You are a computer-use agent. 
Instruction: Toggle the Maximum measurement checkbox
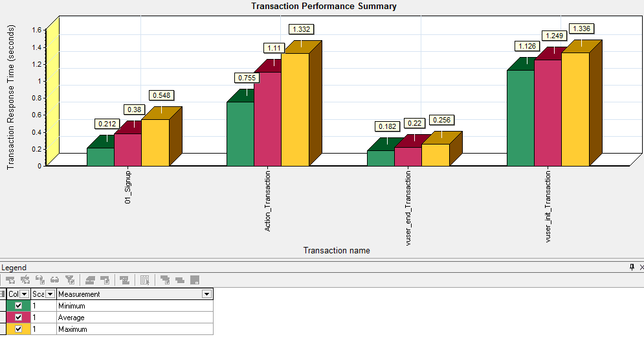[x=19, y=329]
